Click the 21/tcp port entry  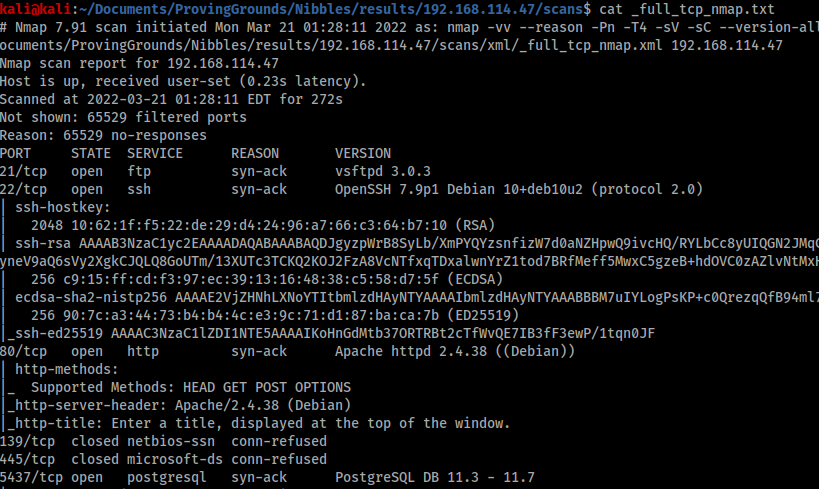tap(24, 171)
